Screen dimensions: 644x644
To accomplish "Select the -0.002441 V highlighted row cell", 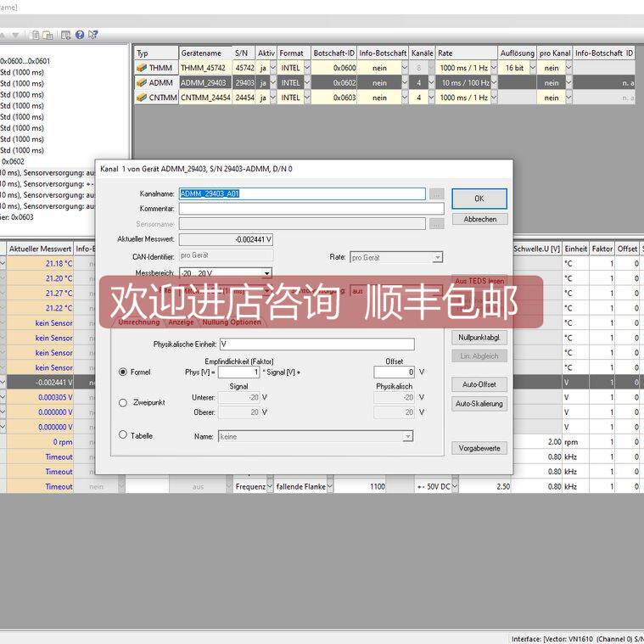I will coord(40,383).
